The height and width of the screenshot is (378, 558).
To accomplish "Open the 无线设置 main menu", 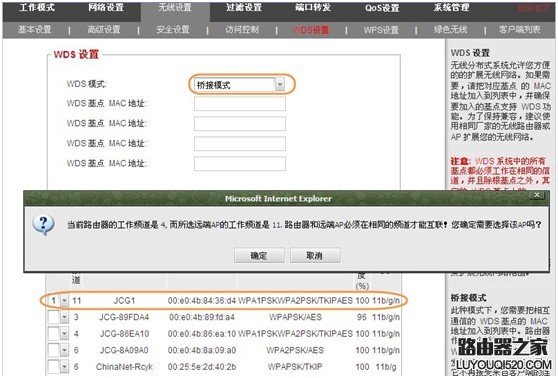I will pos(175,7).
